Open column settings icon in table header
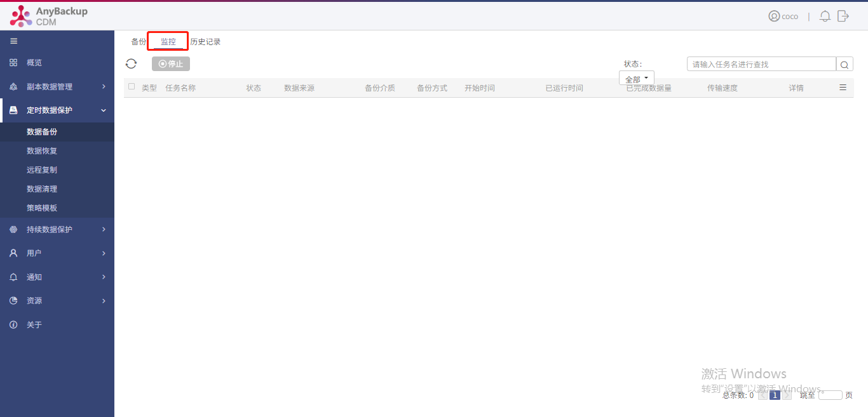This screenshot has height=417, width=868. [x=843, y=88]
